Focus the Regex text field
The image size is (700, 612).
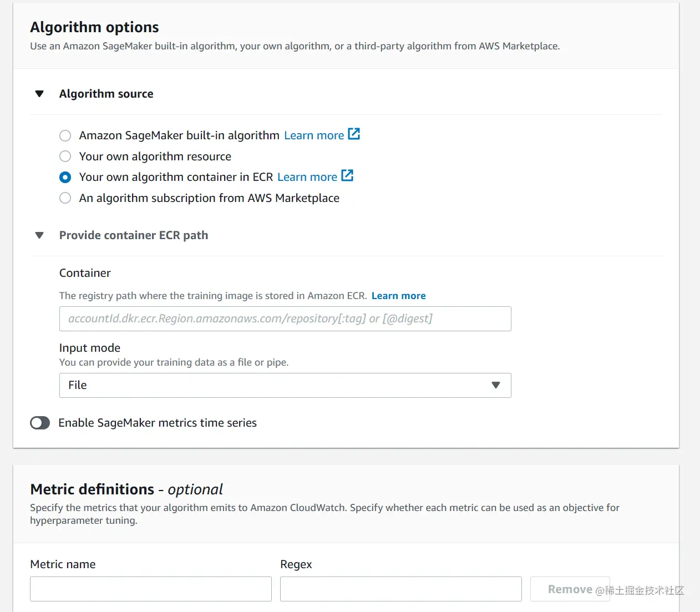400,589
